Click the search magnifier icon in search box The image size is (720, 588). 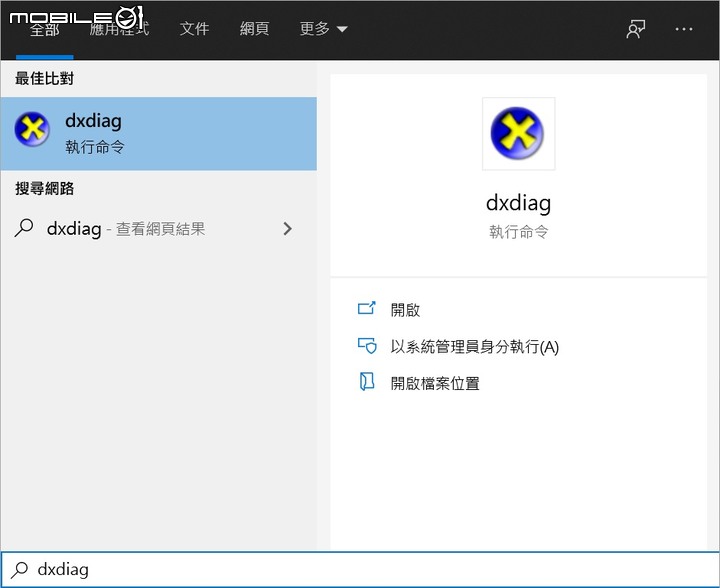pyautogui.click(x=20, y=570)
